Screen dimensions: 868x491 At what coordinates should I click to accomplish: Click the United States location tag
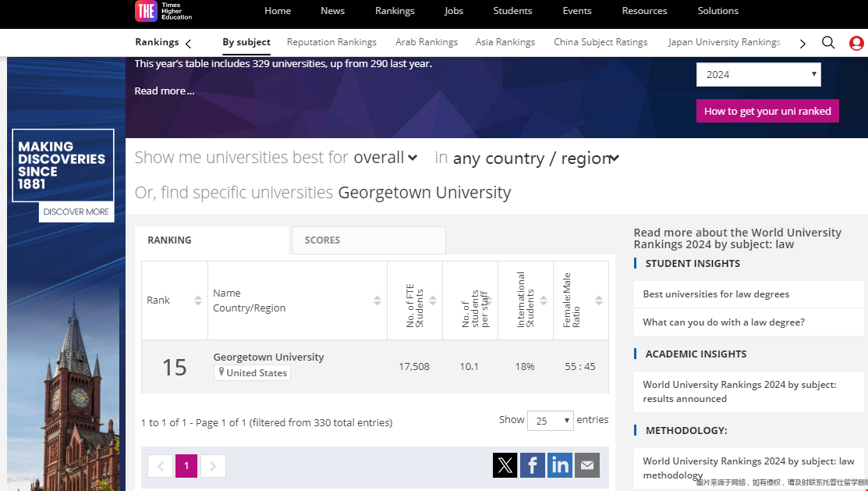click(253, 373)
